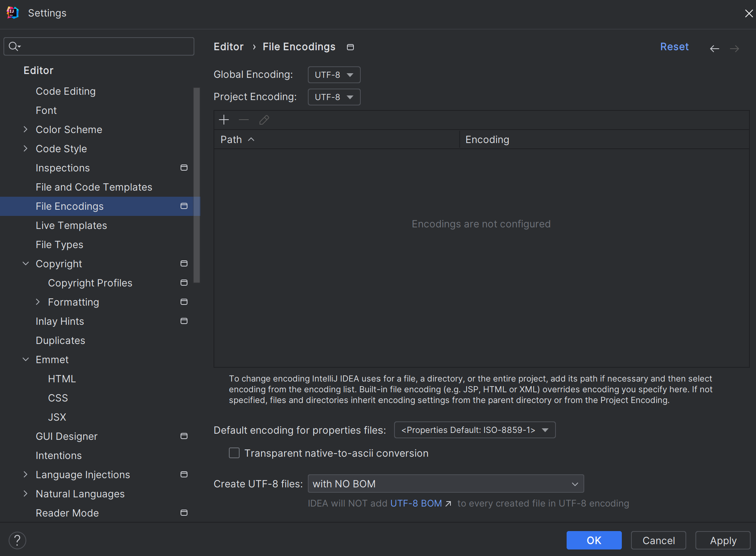Click the forward navigation arrow
The image size is (756, 556).
tap(734, 48)
